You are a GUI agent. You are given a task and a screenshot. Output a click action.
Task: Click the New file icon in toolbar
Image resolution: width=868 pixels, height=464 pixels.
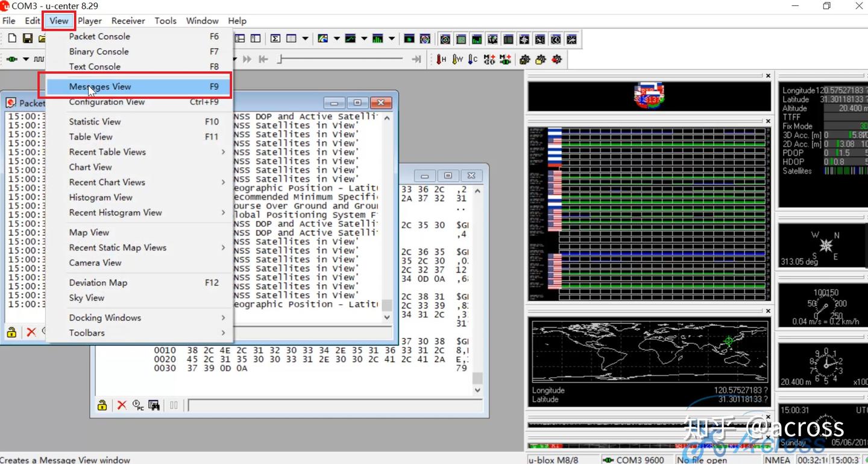point(12,39)
